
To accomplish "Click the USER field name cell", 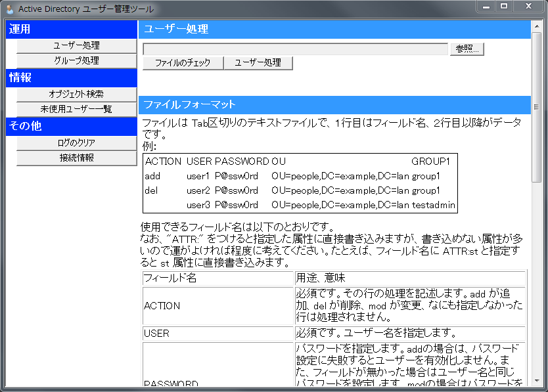I will pos(217,334).
